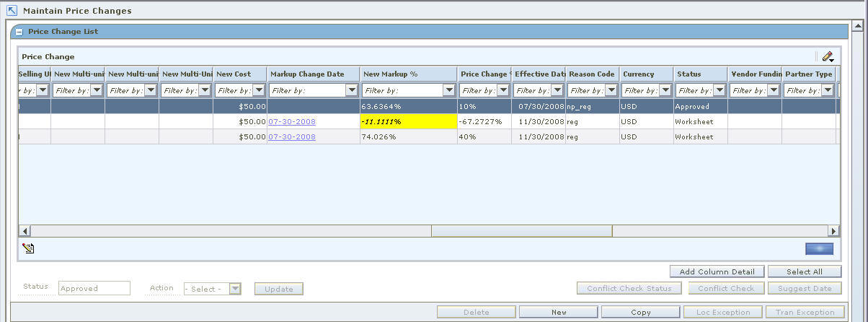868x322 pixels.
Task: Select the 74.026% markup cell
Action: tap(409, 136)
